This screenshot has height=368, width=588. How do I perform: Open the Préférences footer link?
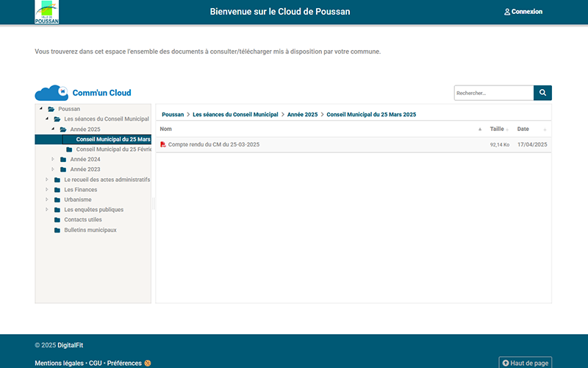[124, 363]
